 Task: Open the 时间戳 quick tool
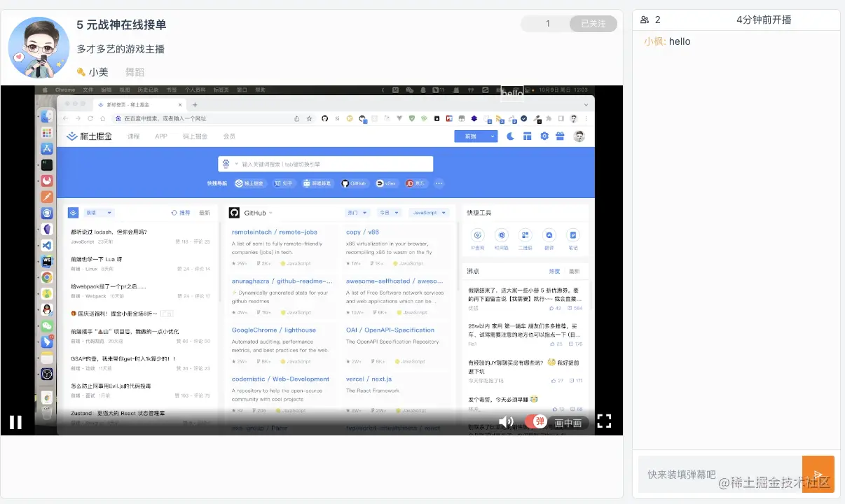point(502,239)
